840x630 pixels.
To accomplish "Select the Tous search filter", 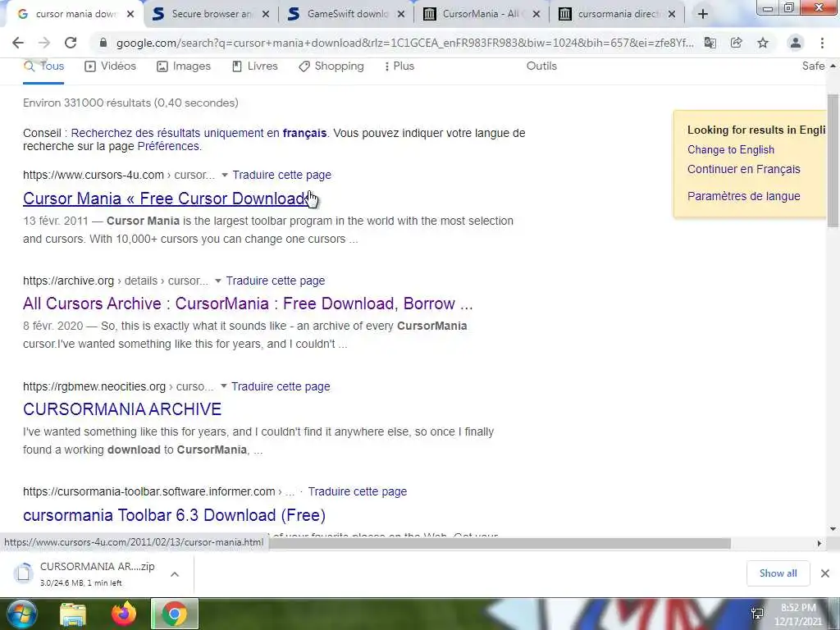I will pyautogui.click(x=43, y=66).
